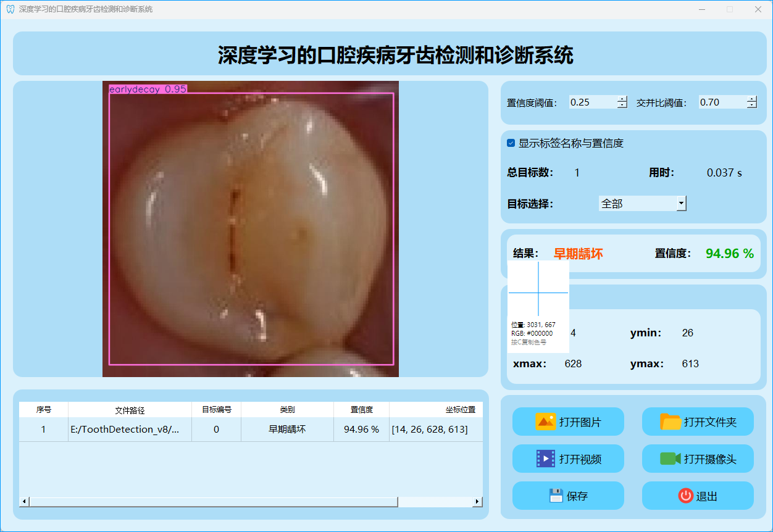Screen dimensions: 773x532
Task: Click the film icon on 打开视频
Action: click(x=546, y=459)
